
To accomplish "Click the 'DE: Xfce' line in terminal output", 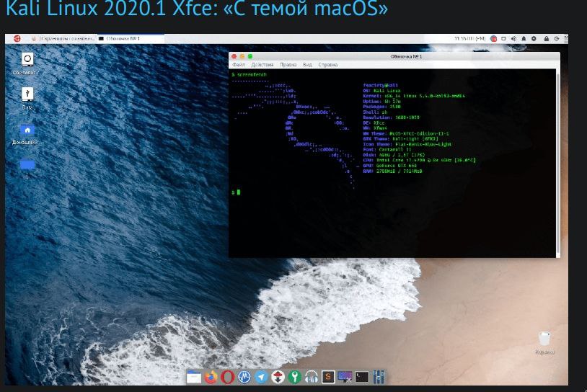I will (374, 122).
